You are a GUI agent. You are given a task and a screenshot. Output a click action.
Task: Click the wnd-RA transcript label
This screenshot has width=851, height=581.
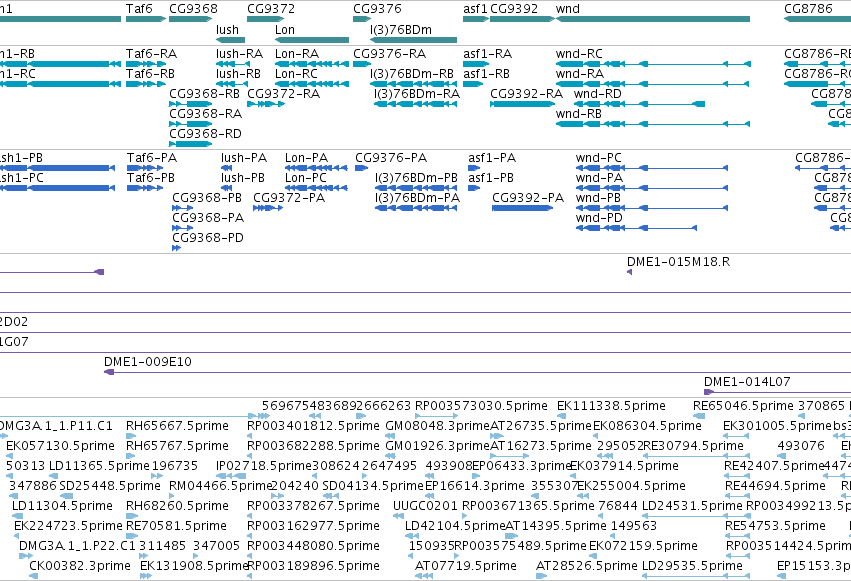[x=580, y=74]
